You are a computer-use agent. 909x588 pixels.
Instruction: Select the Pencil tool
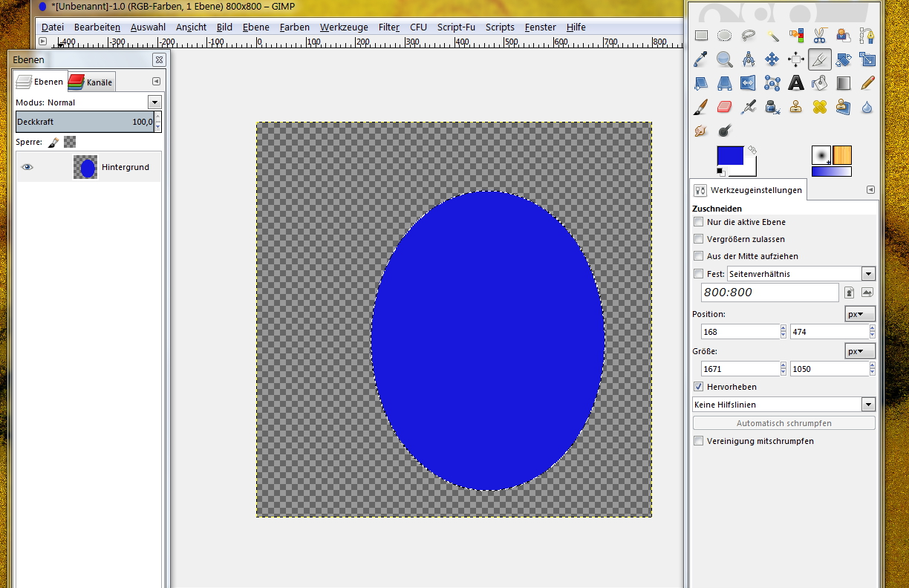point(867,83)
